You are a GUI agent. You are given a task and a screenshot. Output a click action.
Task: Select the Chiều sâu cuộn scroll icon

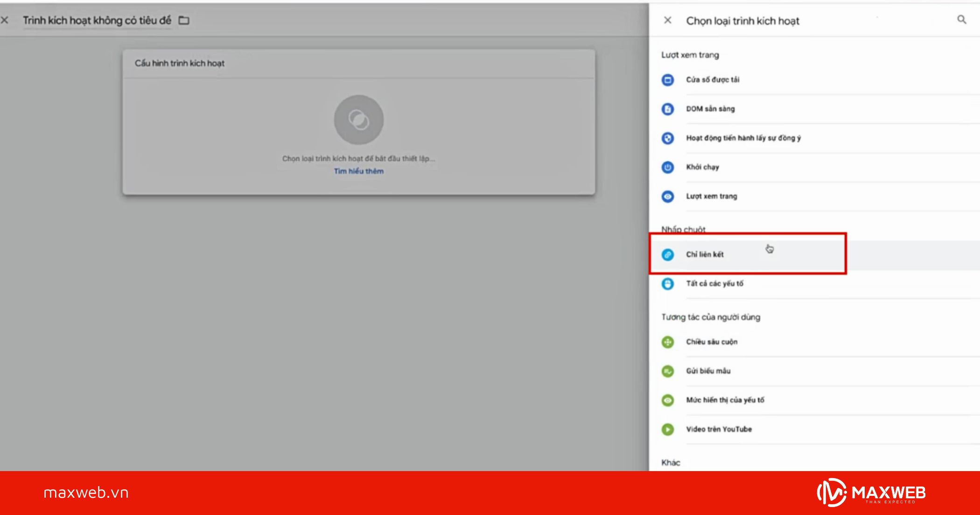point(668,342)
